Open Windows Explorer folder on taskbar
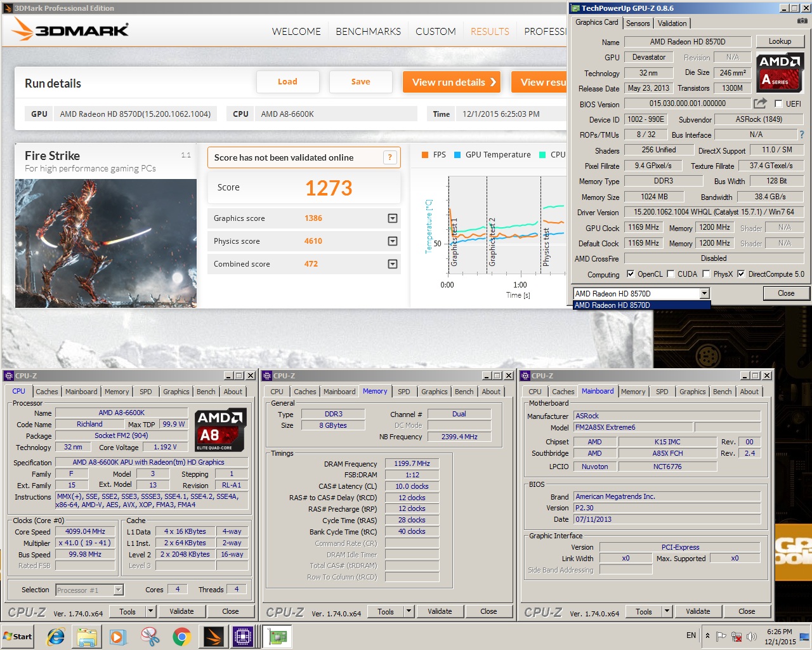 click(87, 637)
